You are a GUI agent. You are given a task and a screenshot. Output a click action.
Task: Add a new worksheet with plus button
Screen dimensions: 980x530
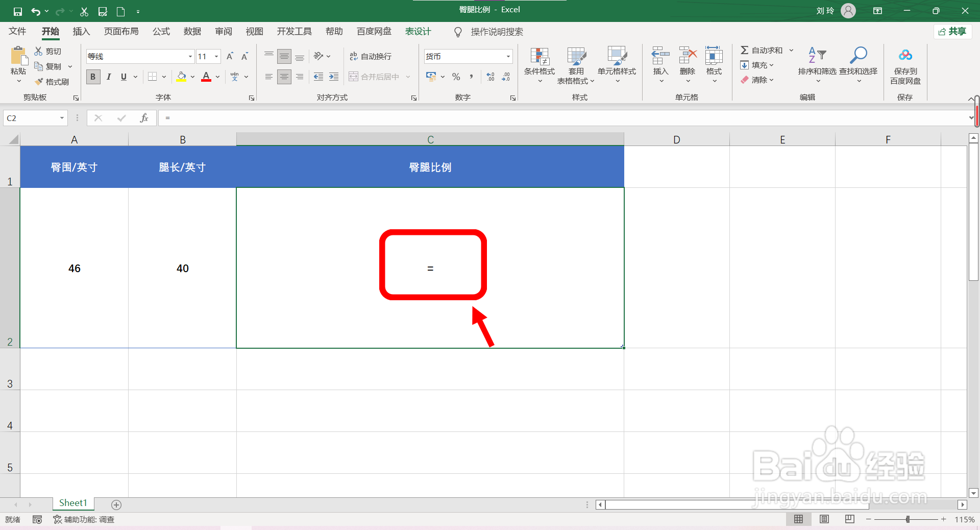coord(116,504)
